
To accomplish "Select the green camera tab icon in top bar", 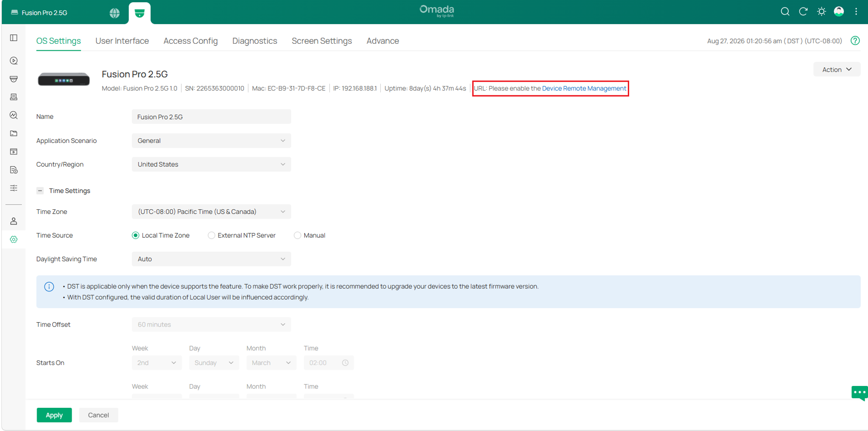I will point(140,13).
